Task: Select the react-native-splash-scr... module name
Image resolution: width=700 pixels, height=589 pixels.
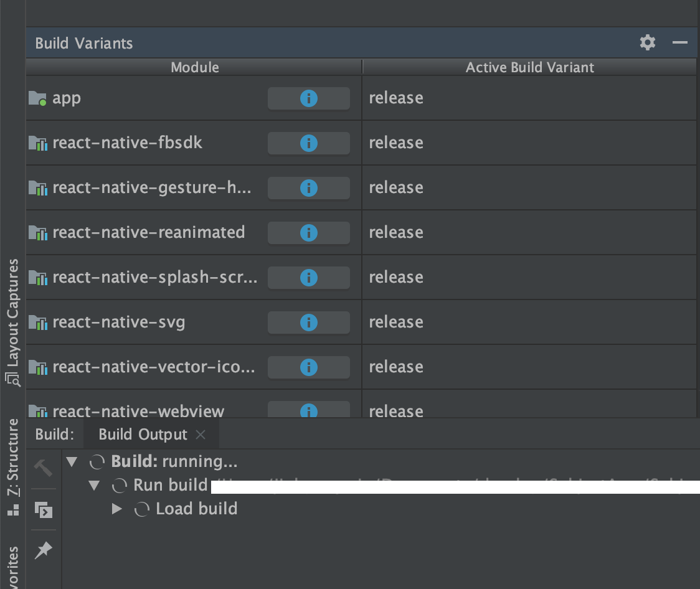Action: [155, 278]
